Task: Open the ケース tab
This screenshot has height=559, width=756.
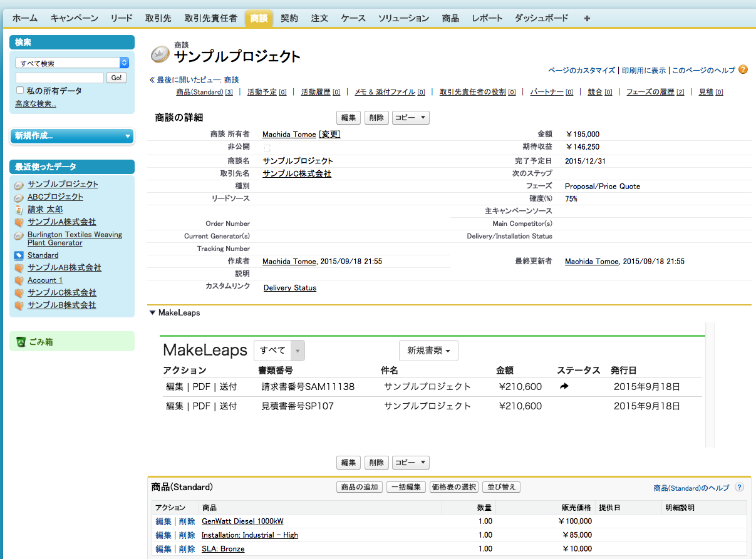Action: tap(353, 18)
